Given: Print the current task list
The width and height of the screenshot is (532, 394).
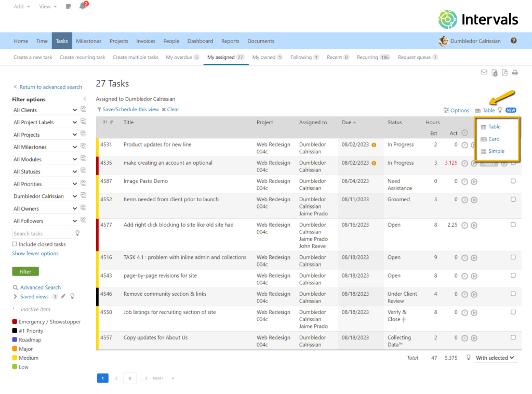Looking at the screenshot, I should click(514, 73).
